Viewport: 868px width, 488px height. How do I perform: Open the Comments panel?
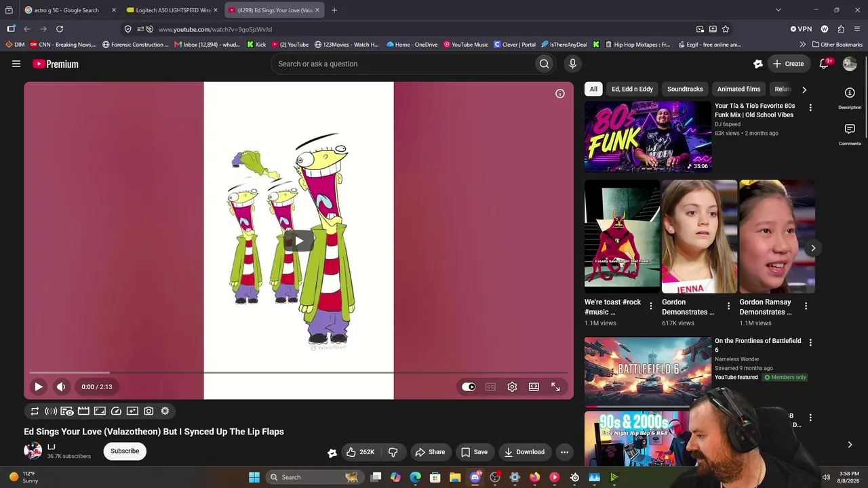point(850,134)
